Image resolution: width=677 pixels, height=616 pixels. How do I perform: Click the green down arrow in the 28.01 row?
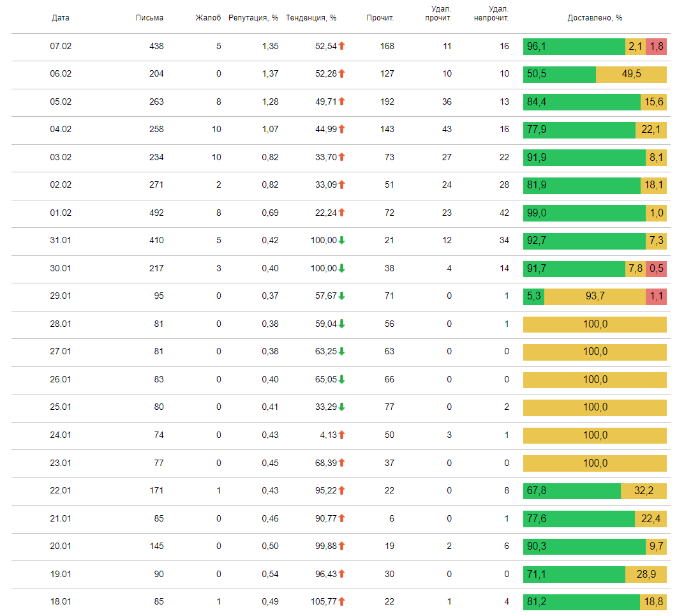[x=341, y=324]
